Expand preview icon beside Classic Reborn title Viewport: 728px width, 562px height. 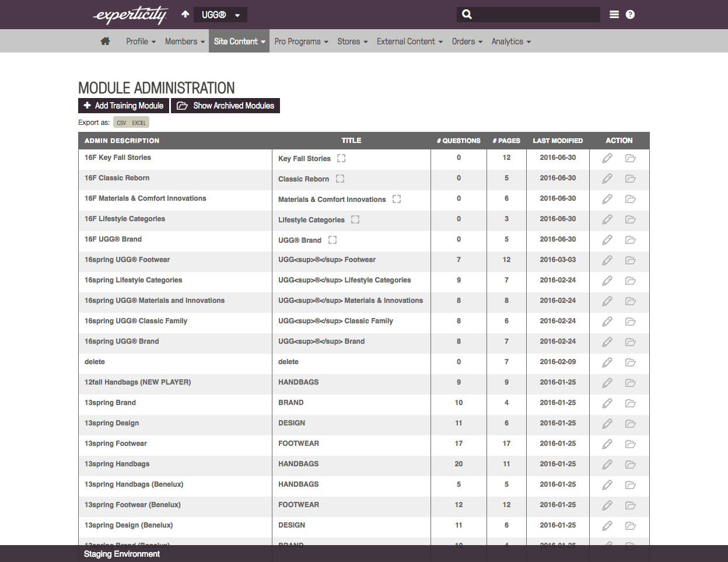point(340,179)
